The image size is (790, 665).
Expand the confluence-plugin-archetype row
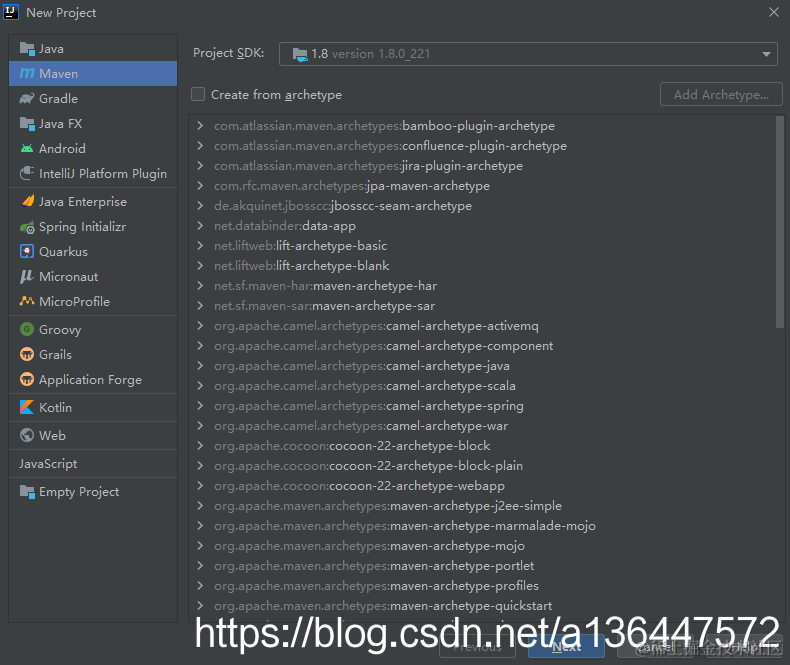pyautogui.click(x=200, y=146)
